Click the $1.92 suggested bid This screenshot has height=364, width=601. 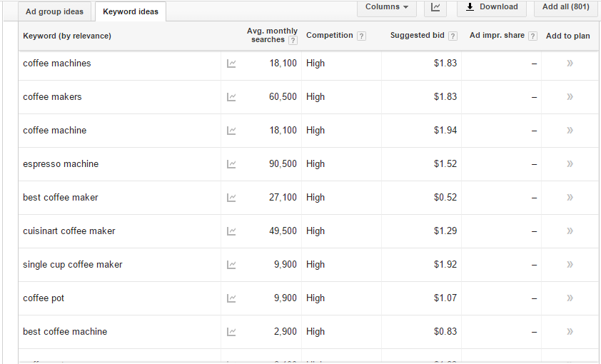click(x=445, y=264)
